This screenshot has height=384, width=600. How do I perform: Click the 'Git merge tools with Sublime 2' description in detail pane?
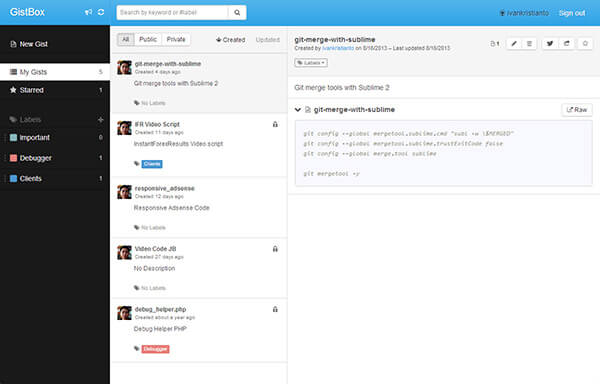tap(342, 88)
